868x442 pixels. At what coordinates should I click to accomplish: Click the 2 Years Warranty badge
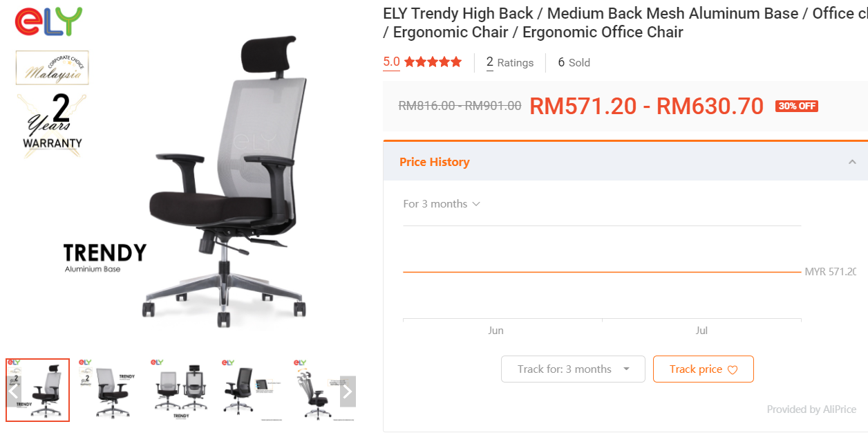click(x=53, y=125)
